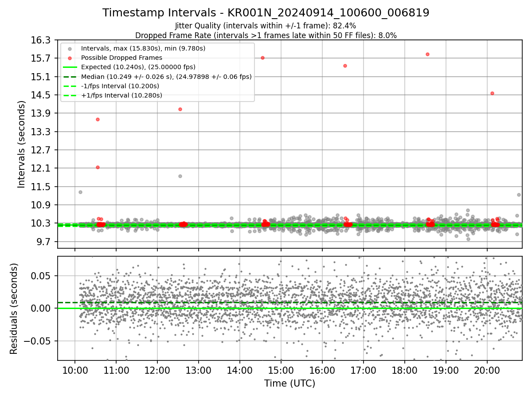Click the 14:00 time tick label
This screenshot has width=532, height=399.
coord(240,370)
